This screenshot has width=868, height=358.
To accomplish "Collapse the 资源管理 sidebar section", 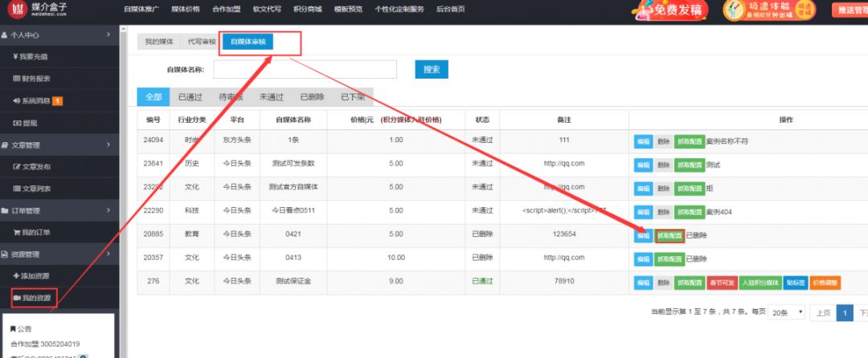I will click(x=59, y=254).
